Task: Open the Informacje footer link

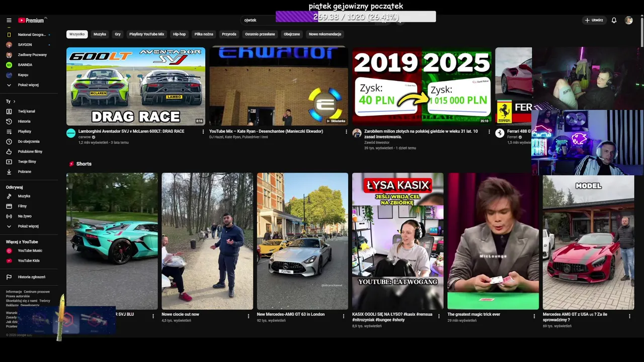Action: [14, 292]
